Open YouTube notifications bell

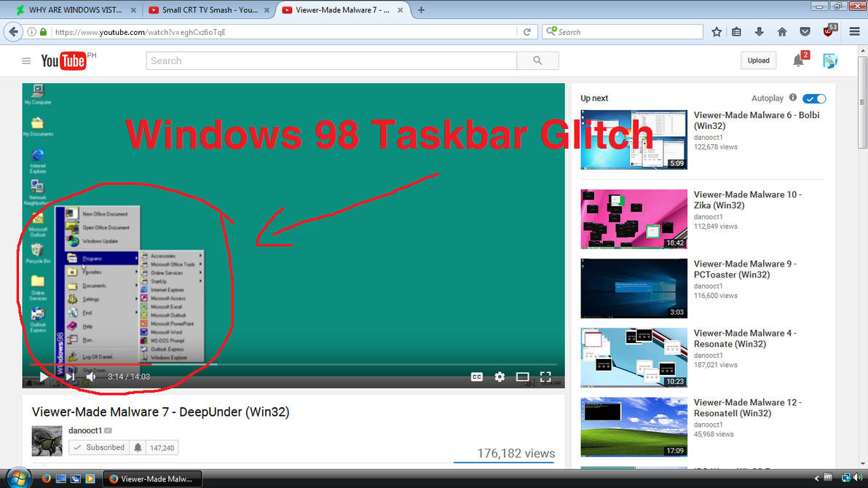pos(798,60)
